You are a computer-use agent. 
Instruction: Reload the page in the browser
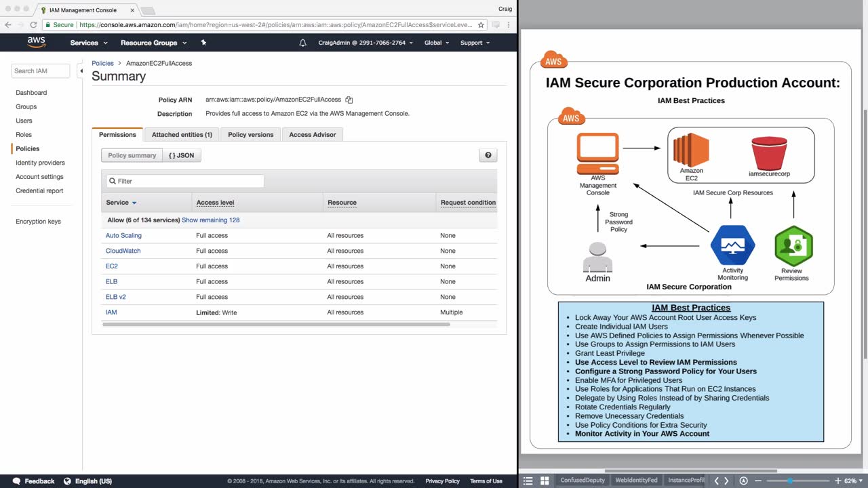point(33,24)
